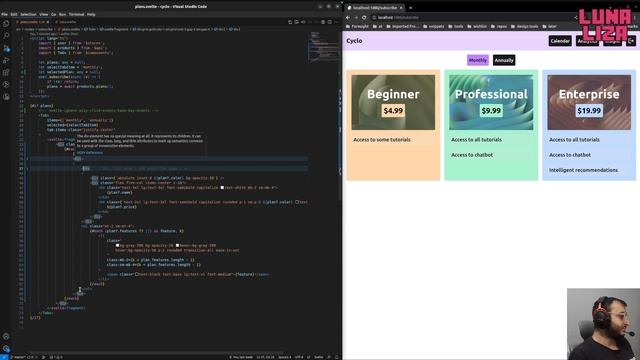The width and height of the screenshot is (640, 360).
Task: Select the Professional plan card image
Action: [491, 102]
